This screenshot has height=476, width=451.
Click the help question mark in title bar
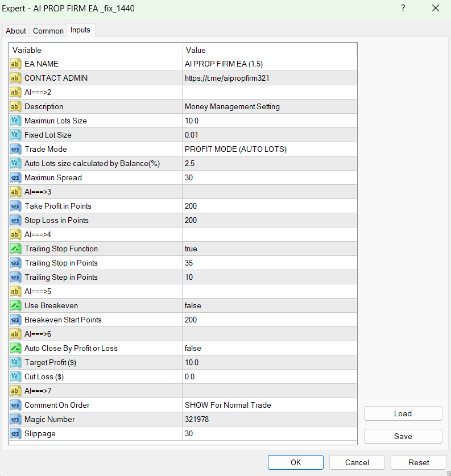[403, 9]
